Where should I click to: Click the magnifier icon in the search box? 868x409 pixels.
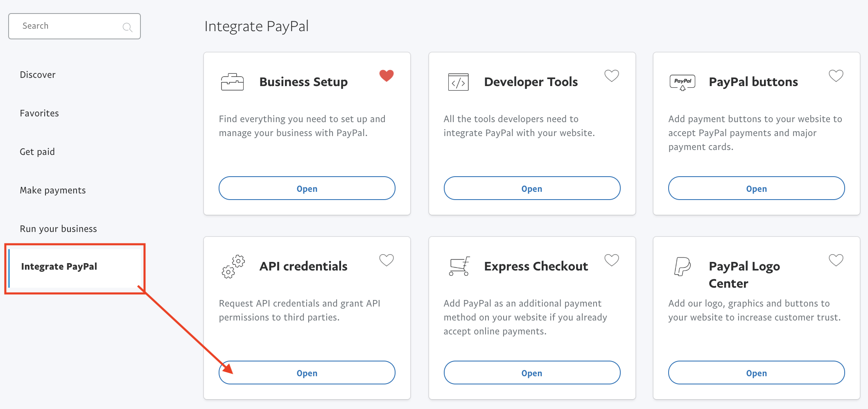[127, 27]
